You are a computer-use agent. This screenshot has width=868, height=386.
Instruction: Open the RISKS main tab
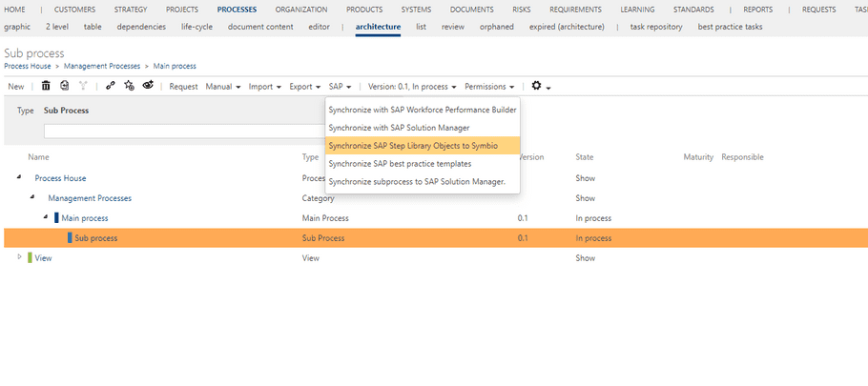coord(522,10)
